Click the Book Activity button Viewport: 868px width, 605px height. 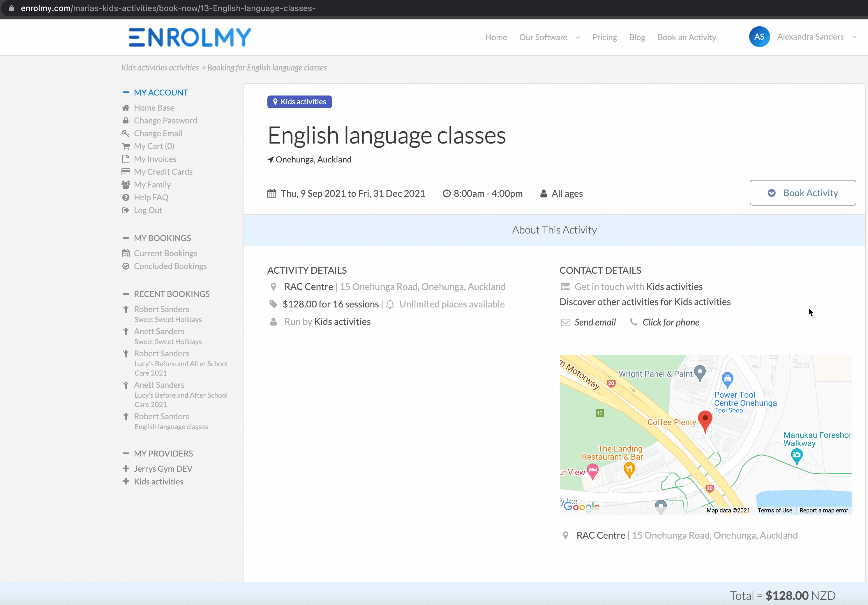[802, 193]
